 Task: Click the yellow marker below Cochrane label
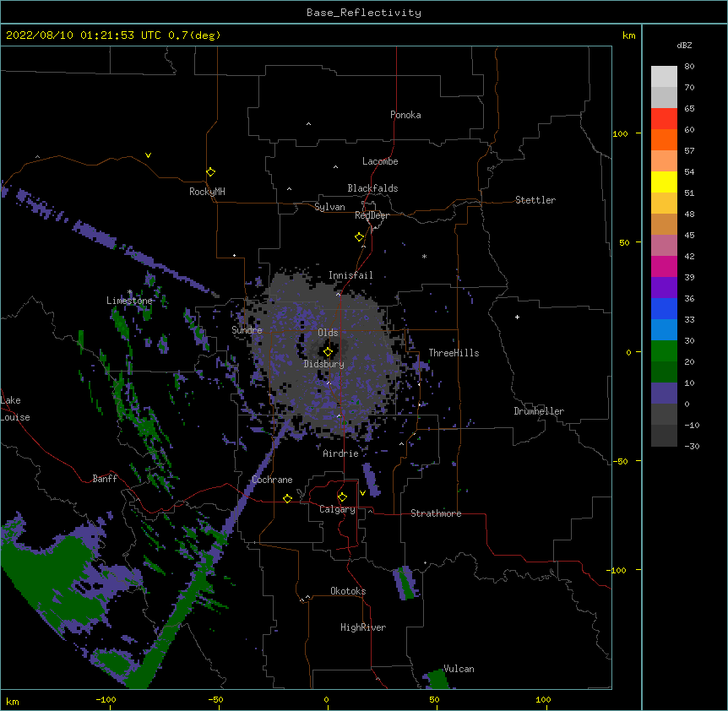tap(287, 498)
